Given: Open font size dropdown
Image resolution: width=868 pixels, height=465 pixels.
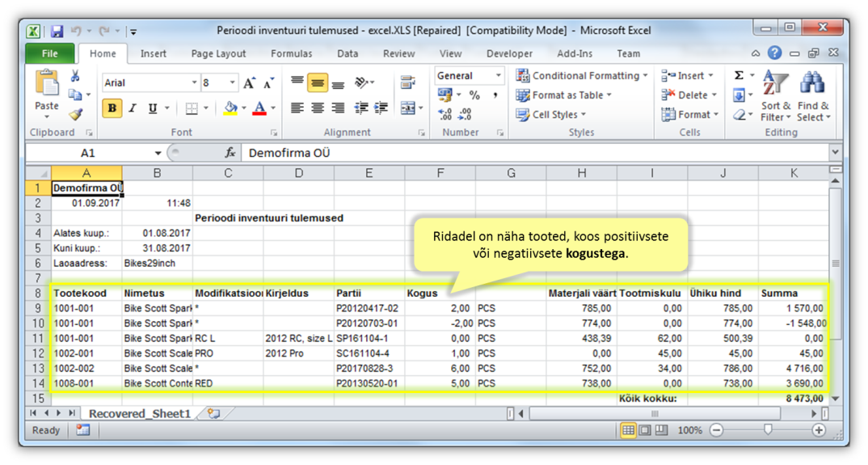Looking at the screenshot, I should coord(233,83).
